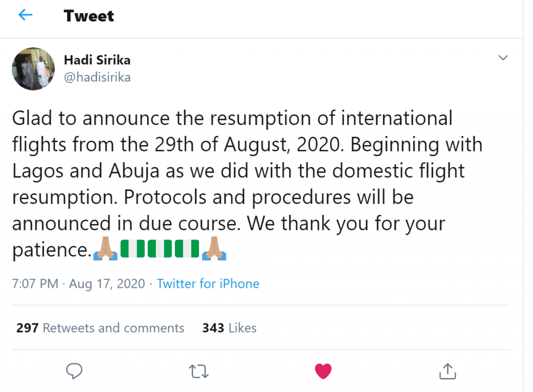Viewport: 533px width, 392px height.
Task: View the 297 Retweets and comments
Action: (x=100, y=328)
